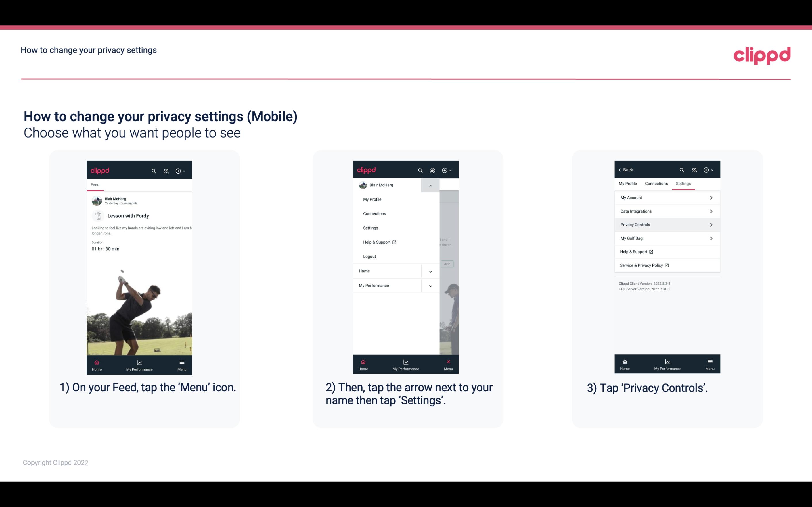The image size is (812, 507).
Task: Tap the Connections tab in profile header
Action: (656, 183)
